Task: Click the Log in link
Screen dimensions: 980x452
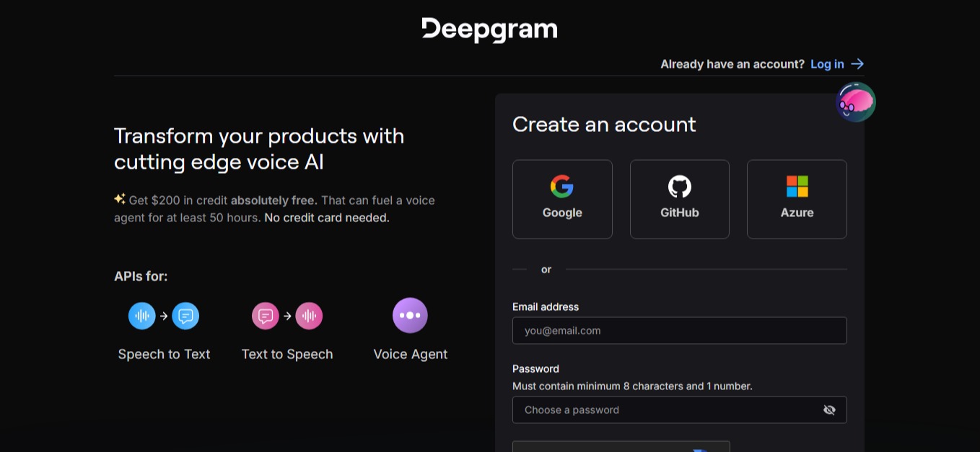Action: pos(827,64)
